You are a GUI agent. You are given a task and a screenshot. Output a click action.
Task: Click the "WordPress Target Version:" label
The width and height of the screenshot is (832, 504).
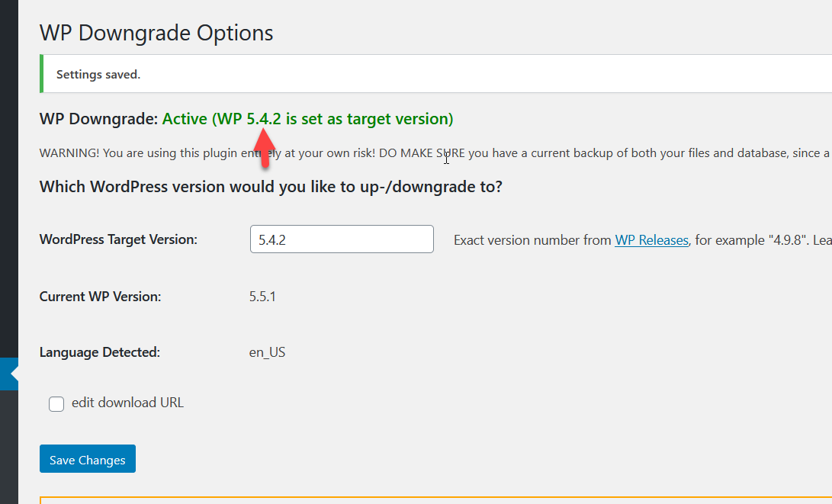(118, 239)
